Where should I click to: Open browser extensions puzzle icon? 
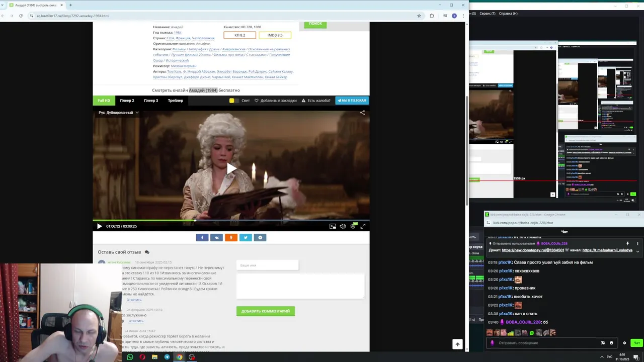coord(432,16)
